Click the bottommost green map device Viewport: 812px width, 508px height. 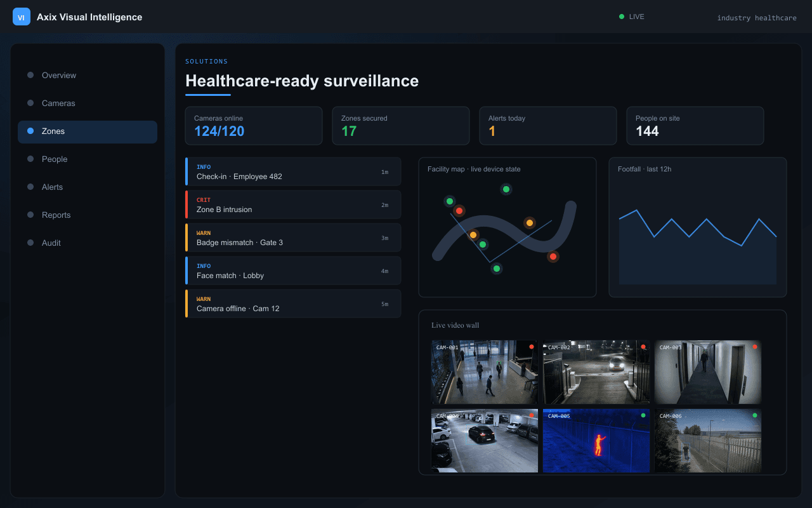497,269
